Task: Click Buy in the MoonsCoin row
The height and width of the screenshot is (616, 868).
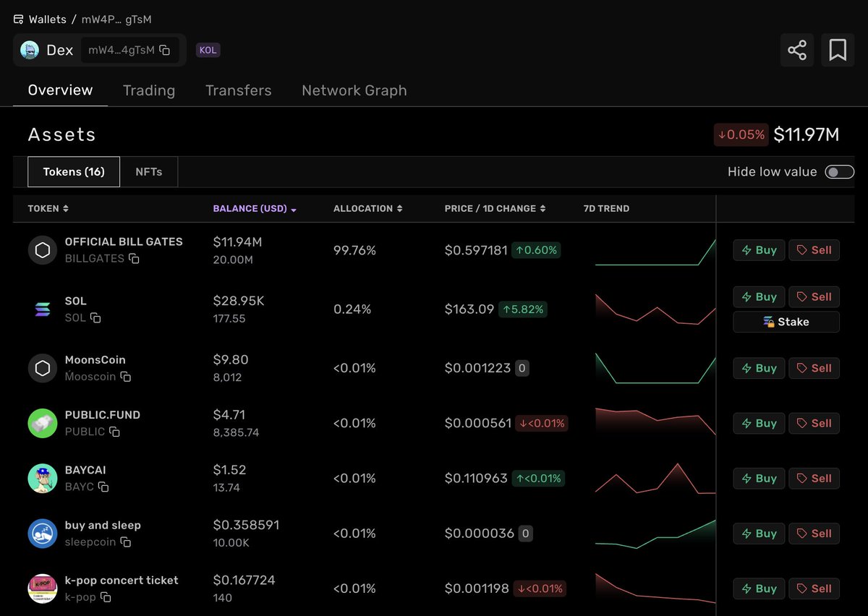Action: point(759,368)
